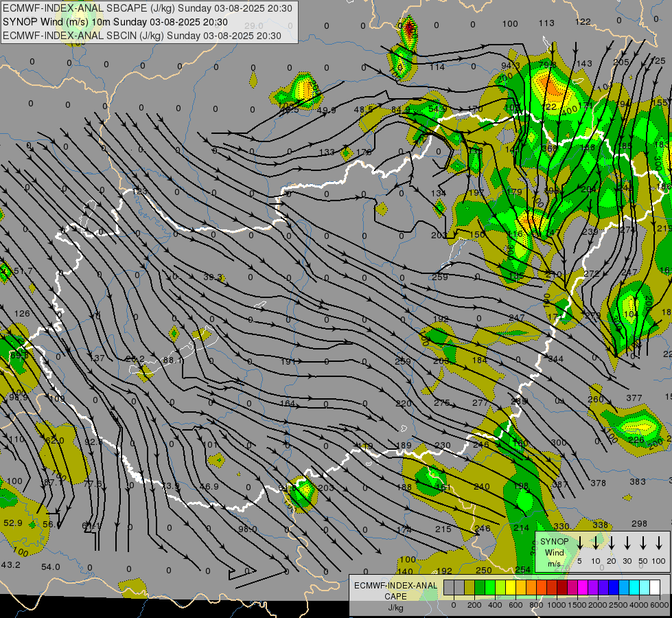This screenshot has width=672, height=618.
Task: Click the 84.9 value on the map
Action: point(401,110)
